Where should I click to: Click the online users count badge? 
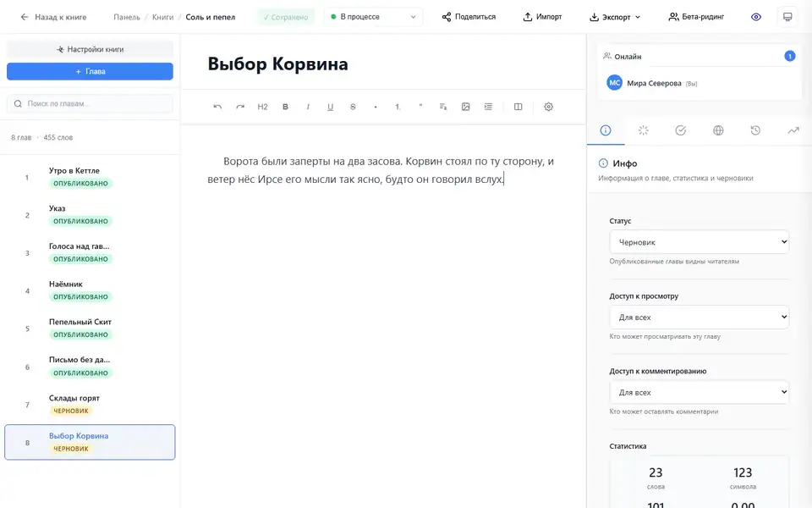click(789, 56)
